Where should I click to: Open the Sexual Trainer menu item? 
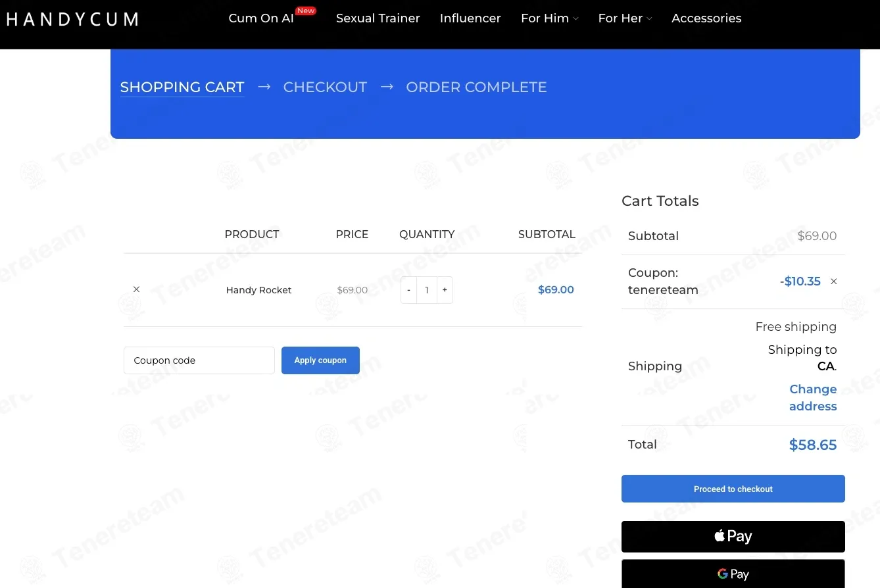tap(378, 18)
